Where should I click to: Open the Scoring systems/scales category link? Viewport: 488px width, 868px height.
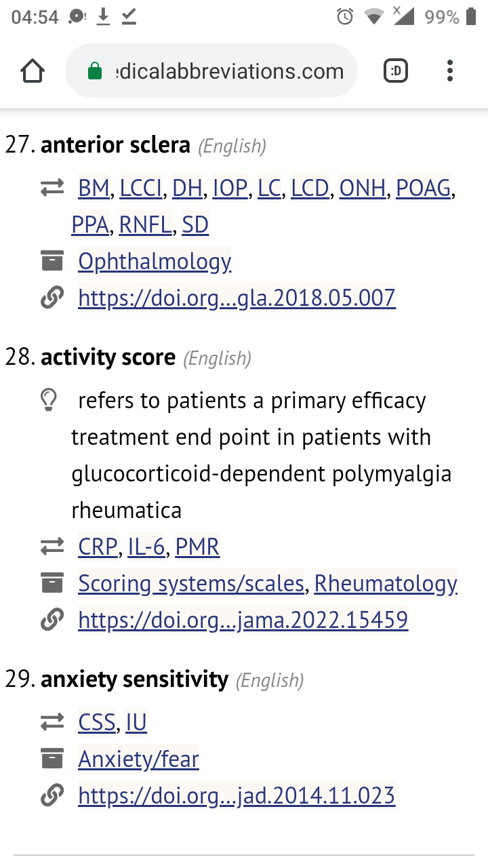pos(191,583)
